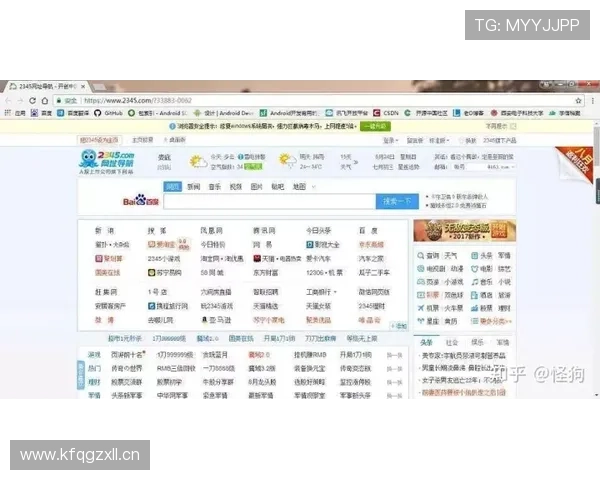Open the 新浪 link
Image resolution: width=600 pixels, height=480 pixels.
pyautogui.click(x=104, y=231)
